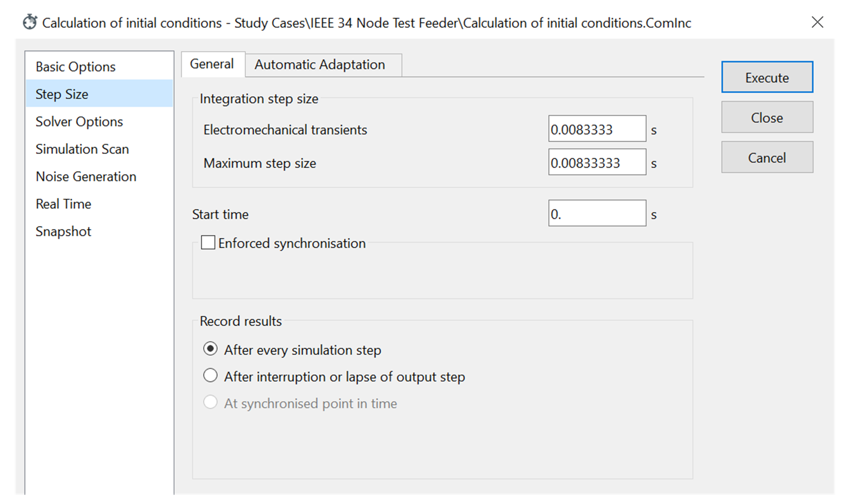Screen dimensions: 843x504
Task: Select After every simulation step option
Action: point(210,349)
